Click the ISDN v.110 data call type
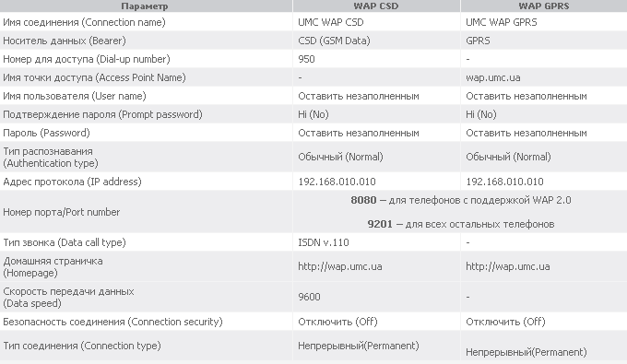 pyautogui.click(x=324, y=242)
